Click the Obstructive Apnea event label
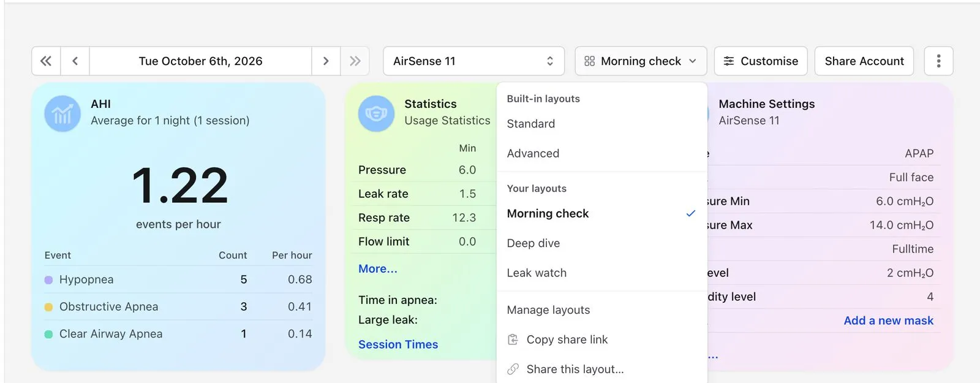The image size is (980, 383). point(108,306)
